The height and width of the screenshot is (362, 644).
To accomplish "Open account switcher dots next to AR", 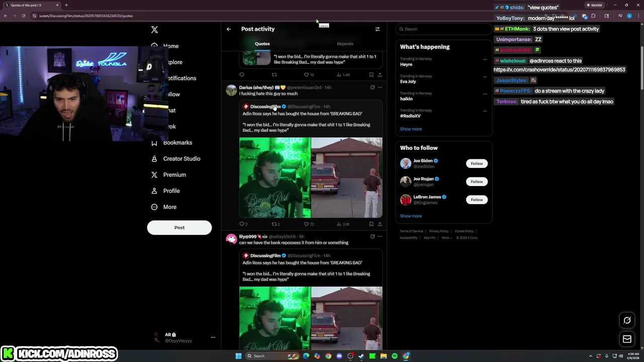I will coord(213,337).
